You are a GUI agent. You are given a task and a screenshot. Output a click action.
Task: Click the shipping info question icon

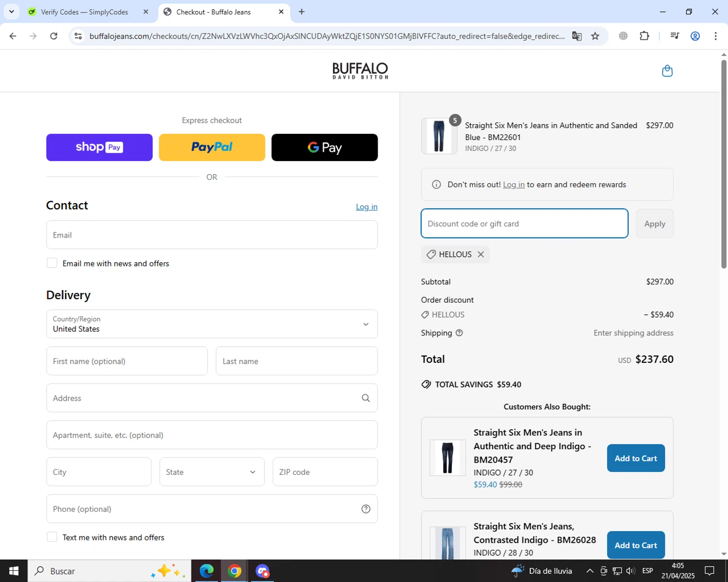pos(459,333)
